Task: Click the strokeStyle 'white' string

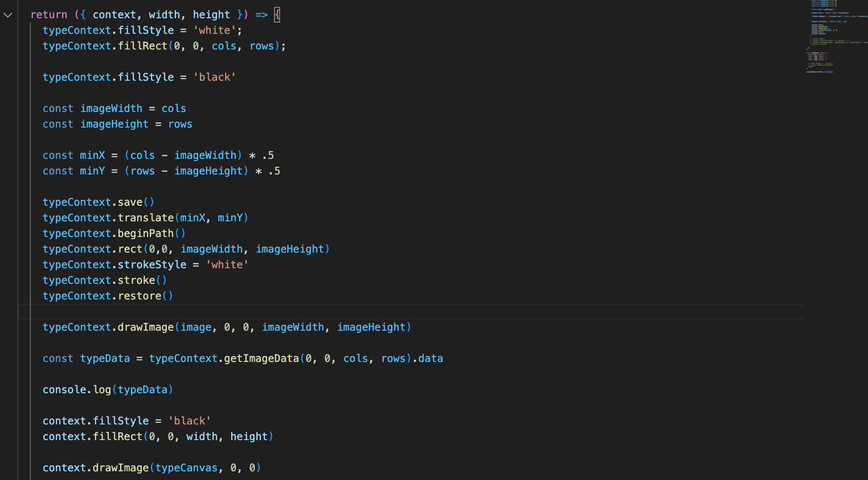Action: tap(227, 265)
